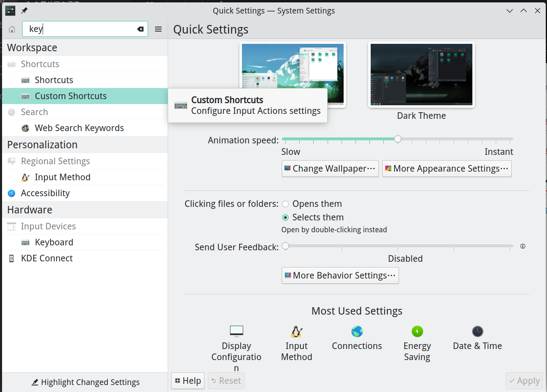This screenshot has height=392, width=547.
Task: Open More Behavior Settings
Action: [x=340, y=276]
